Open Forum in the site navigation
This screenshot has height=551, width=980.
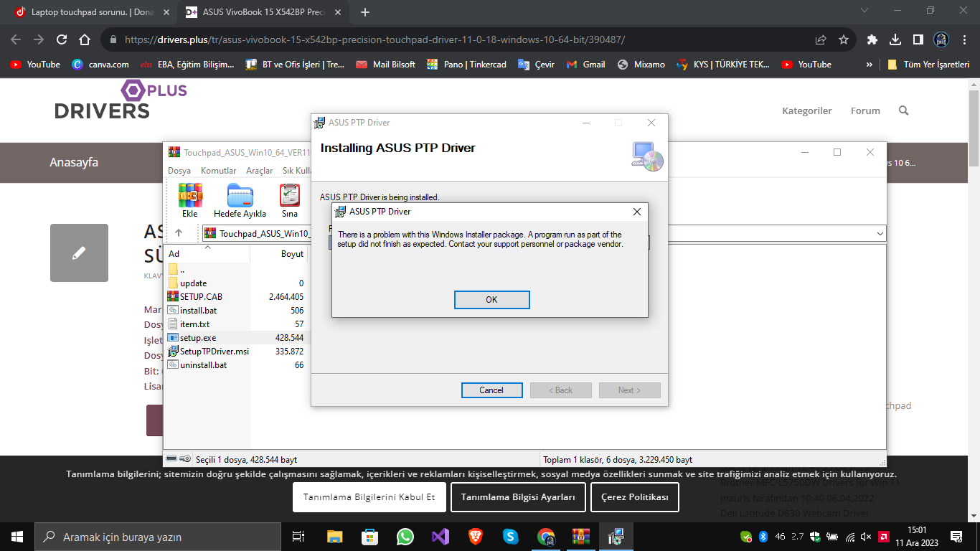tap(865, 110)
